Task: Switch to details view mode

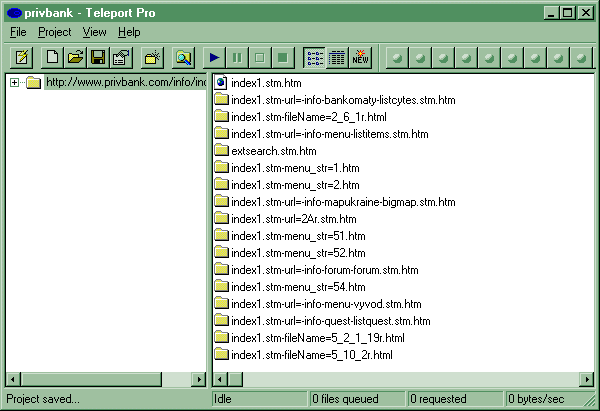Action: pyautogui.click(x=338, y=58)
